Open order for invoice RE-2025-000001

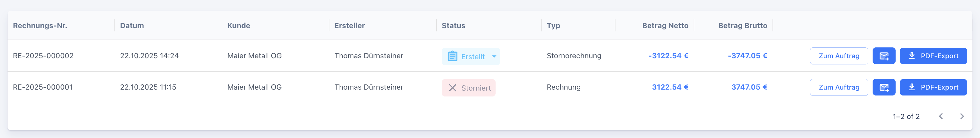coord(838,88)
